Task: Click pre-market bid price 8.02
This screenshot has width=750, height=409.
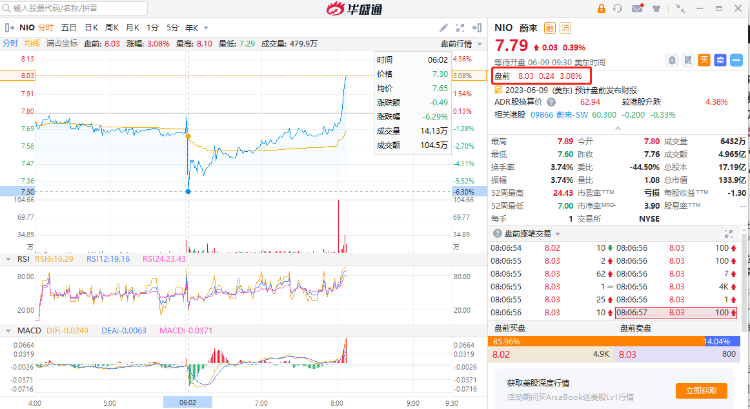Action: pyautogui.click(x=501, y=354)
